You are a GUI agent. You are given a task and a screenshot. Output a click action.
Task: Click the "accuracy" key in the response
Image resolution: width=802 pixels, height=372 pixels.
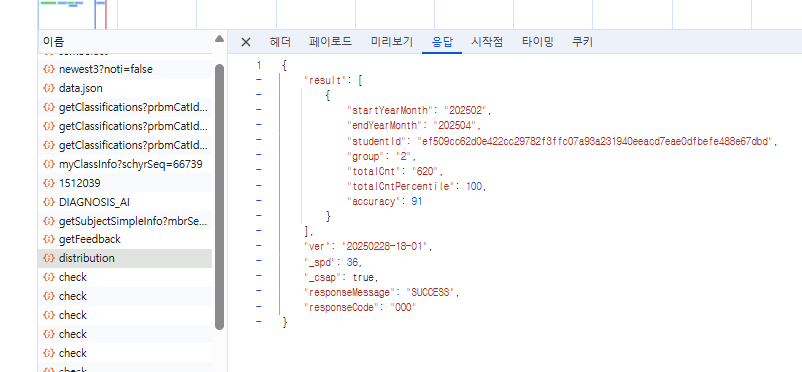tap(374, 202)
